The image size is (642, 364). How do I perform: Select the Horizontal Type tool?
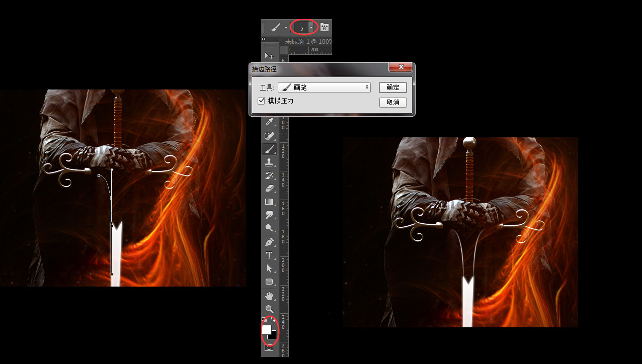(x=269, y=255)
